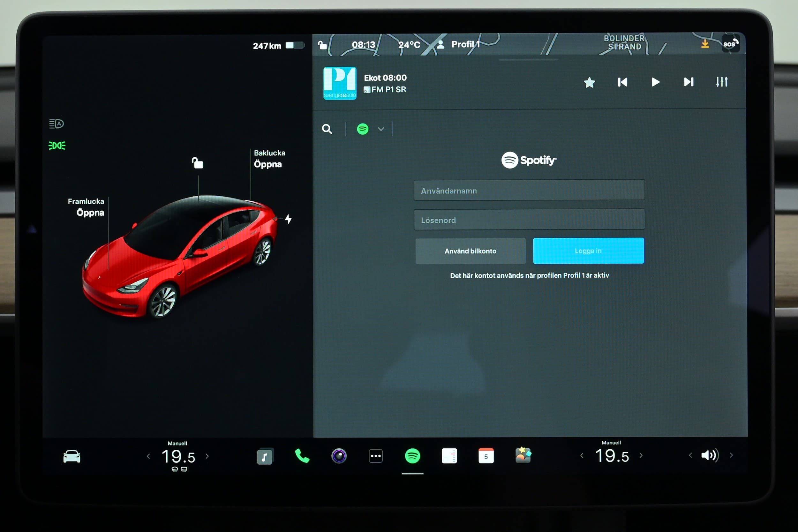Tap the software download arrow icon
Screen dimensions: 798x532
705,44
